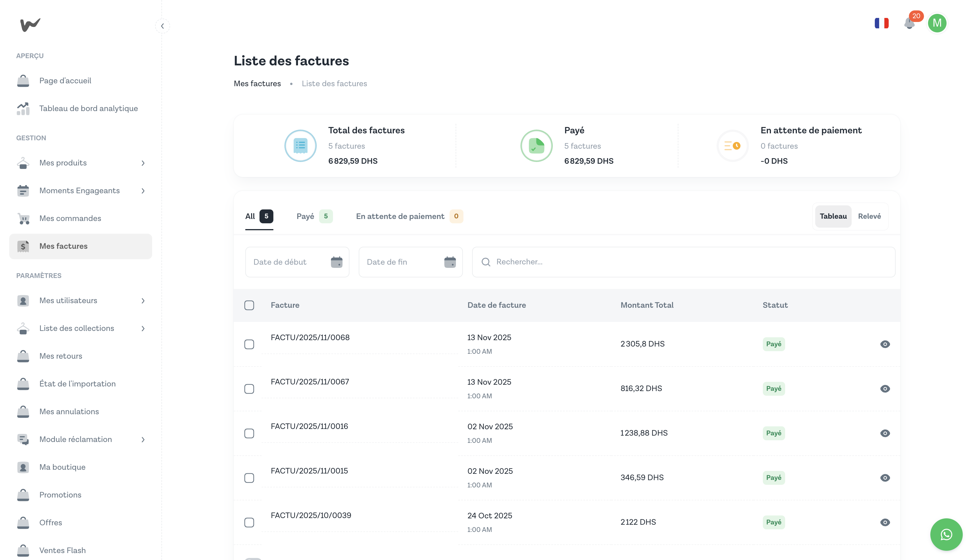
Task: Click the home logo icon
Action: [x=30, y=25]
